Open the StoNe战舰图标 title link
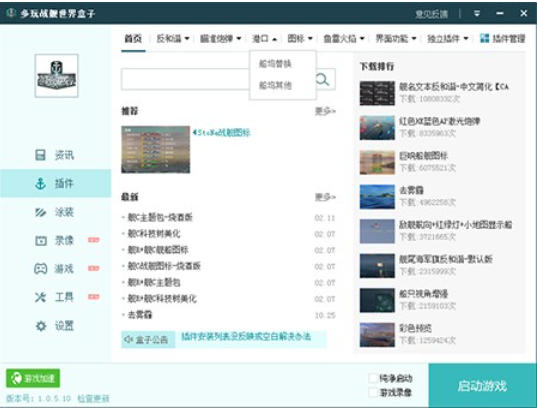The image size is (537, 408). (221, 133)
